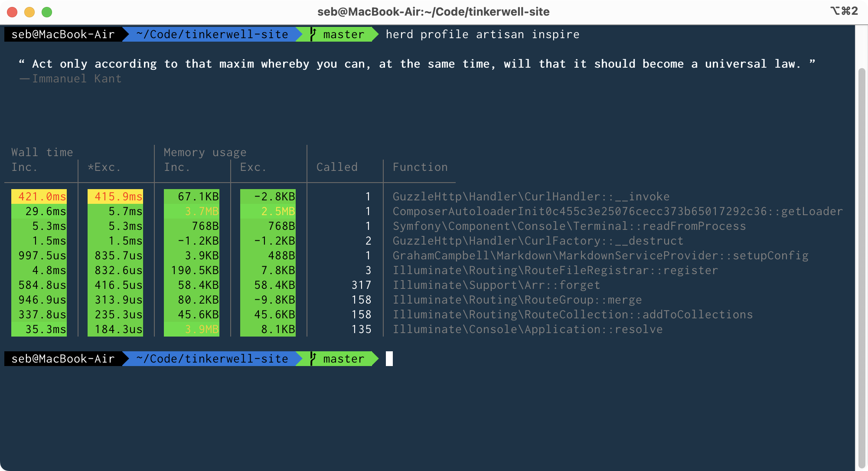Screen dimensions: 868x471
Task: Click the ~/Code/tinkerwell-site path segment
Action: pos(212,34)
